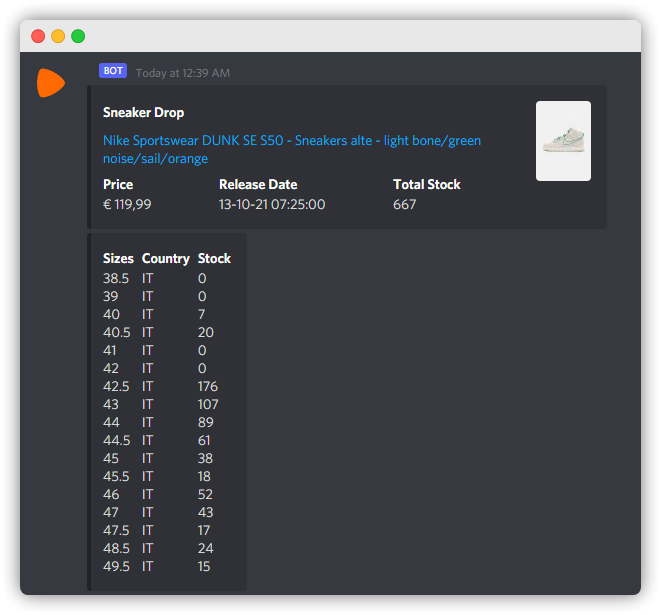Screen dimensions: 661x615
Task: Click size 47.5 in the table
Action: tap(116, 530)
